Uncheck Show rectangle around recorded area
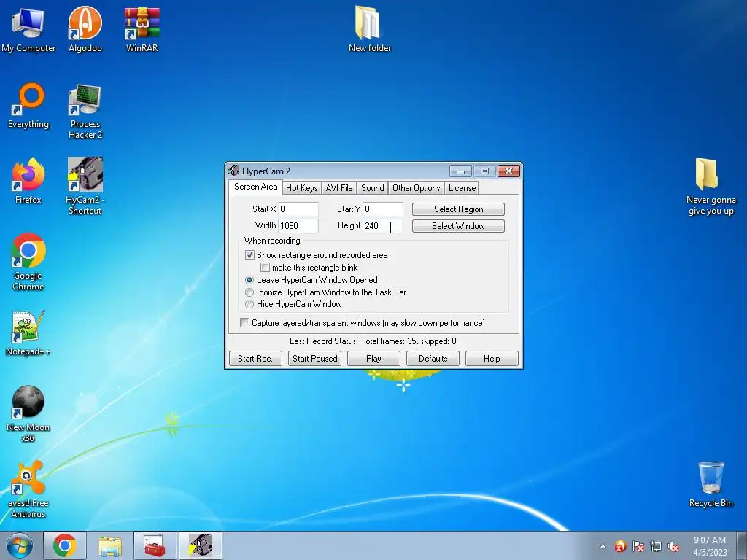The width and height of the screenshot is (747, 560). (249, 254)
